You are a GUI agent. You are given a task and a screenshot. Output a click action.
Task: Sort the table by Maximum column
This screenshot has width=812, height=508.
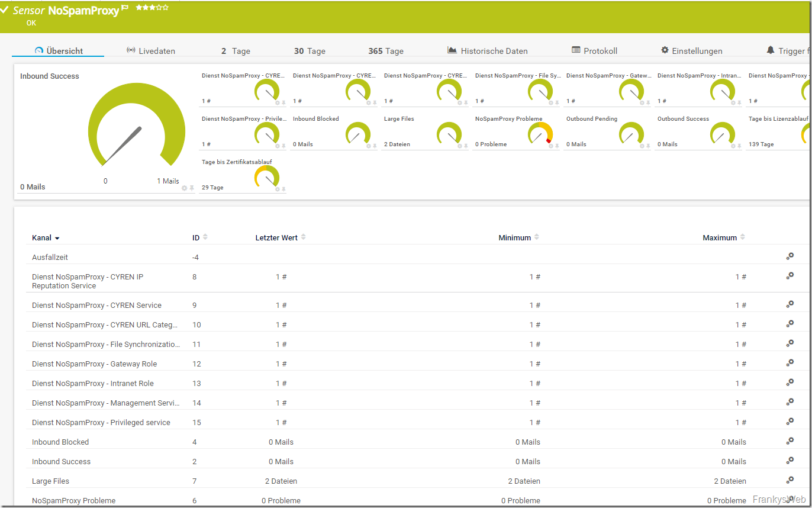coord(723,237)
